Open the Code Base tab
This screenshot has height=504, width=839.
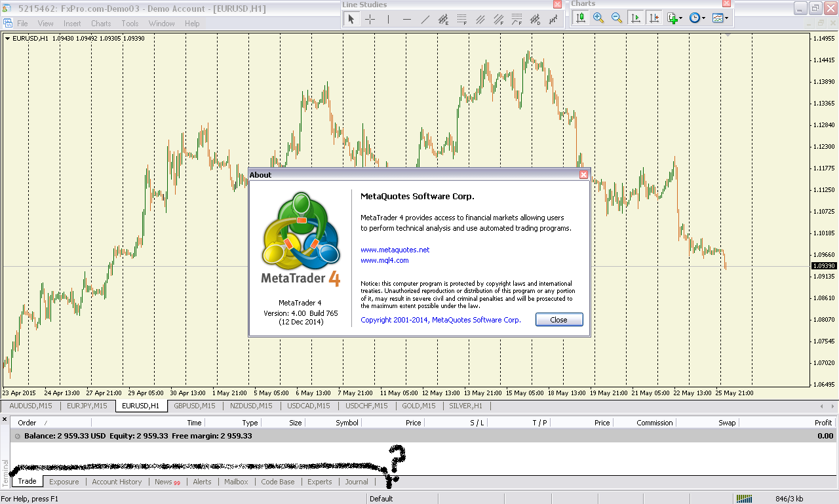pos(278,482)
